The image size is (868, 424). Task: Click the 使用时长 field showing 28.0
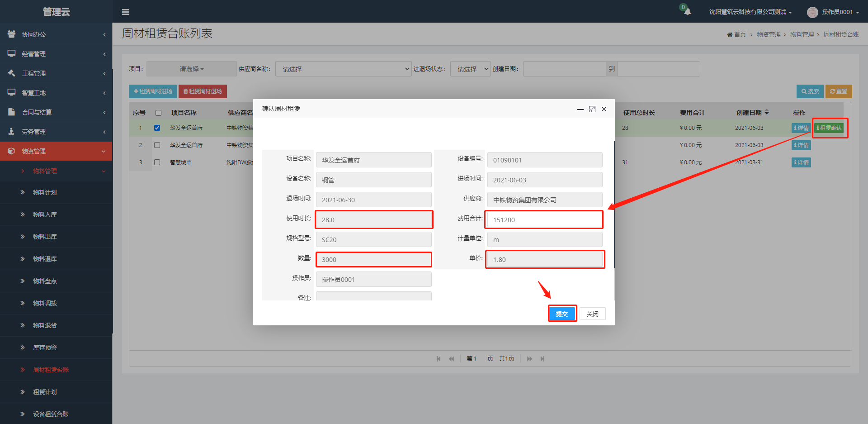[373, 219]
